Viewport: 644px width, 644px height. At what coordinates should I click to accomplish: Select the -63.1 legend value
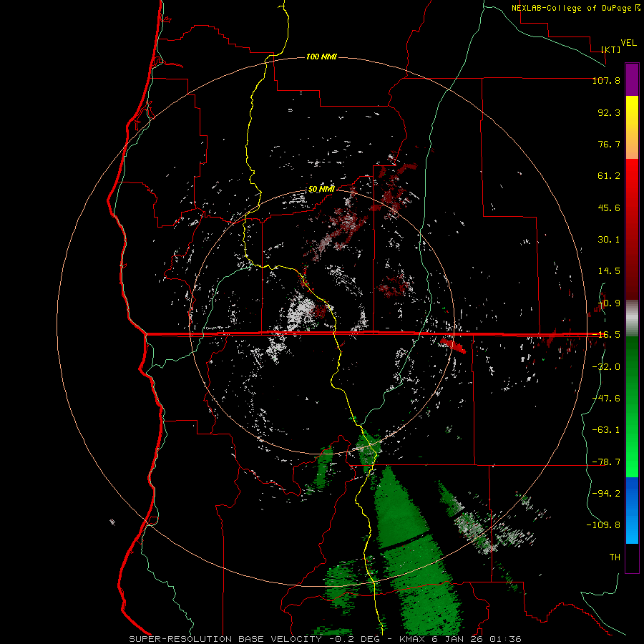pyautogui.click(x=606, y=430)
